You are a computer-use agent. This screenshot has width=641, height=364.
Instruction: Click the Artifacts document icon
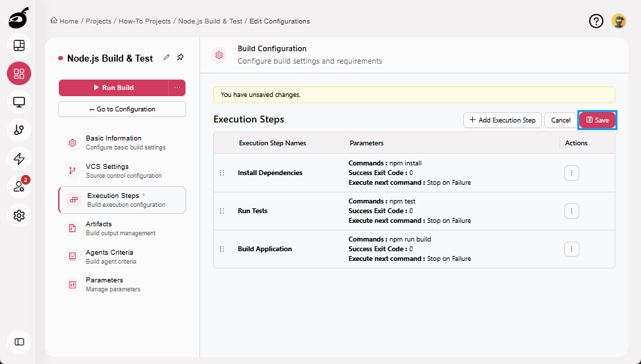point(73,228)
